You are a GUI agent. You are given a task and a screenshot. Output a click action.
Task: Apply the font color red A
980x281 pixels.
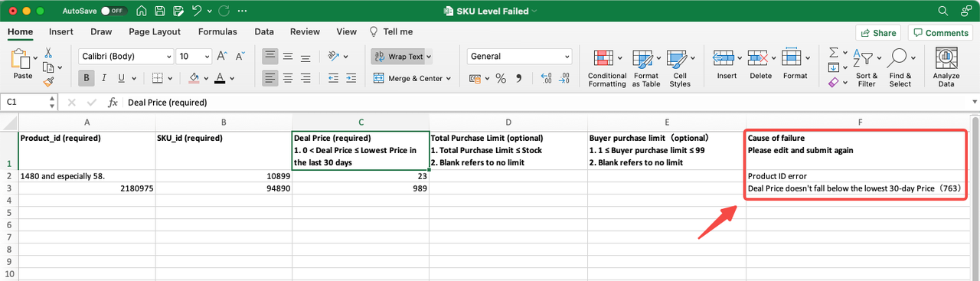pos(220,78)
